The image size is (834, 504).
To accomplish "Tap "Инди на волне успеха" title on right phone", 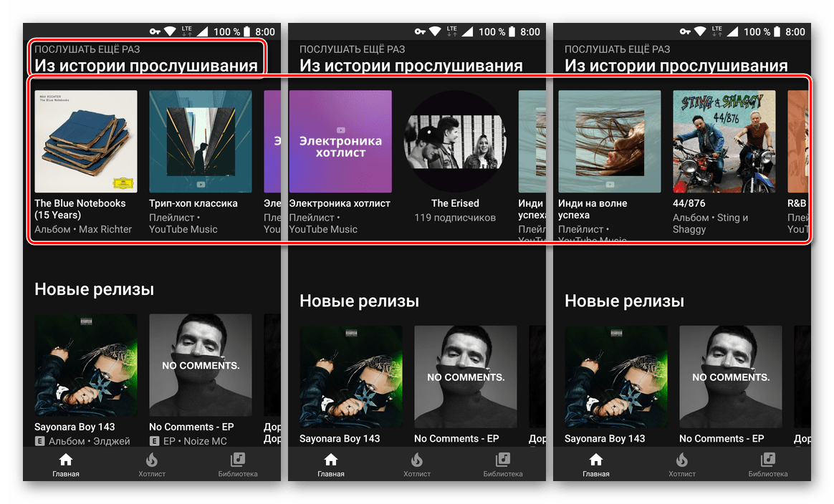I will click(593, 209).
